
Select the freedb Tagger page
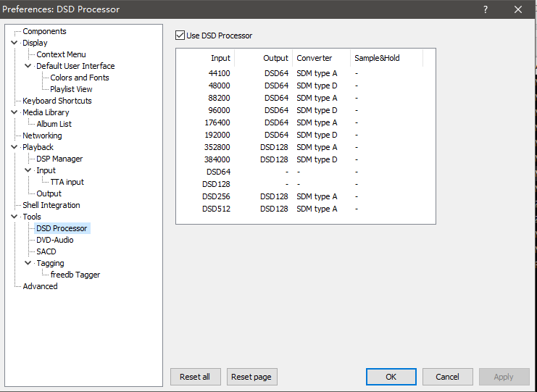click(x=75, y=275)
